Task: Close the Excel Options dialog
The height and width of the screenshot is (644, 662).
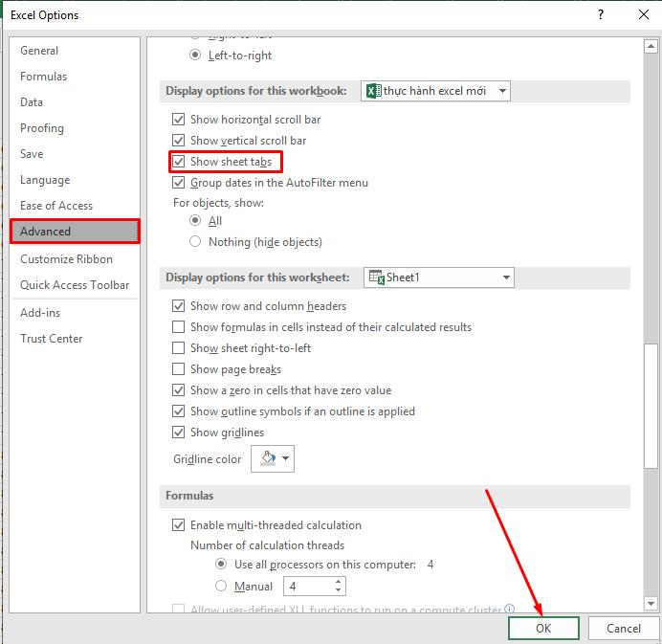Action: 644,14
